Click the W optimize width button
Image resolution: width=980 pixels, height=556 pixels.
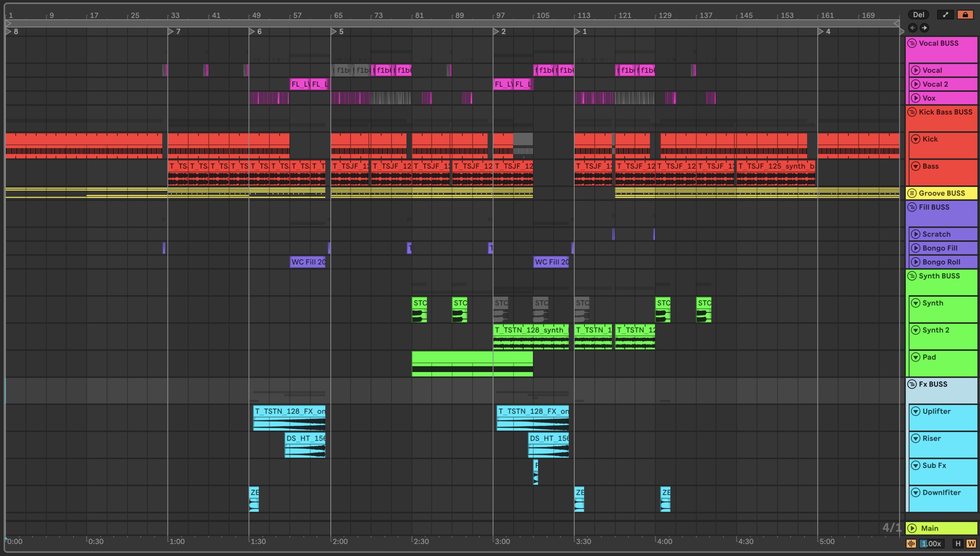[x=971, y=543]
